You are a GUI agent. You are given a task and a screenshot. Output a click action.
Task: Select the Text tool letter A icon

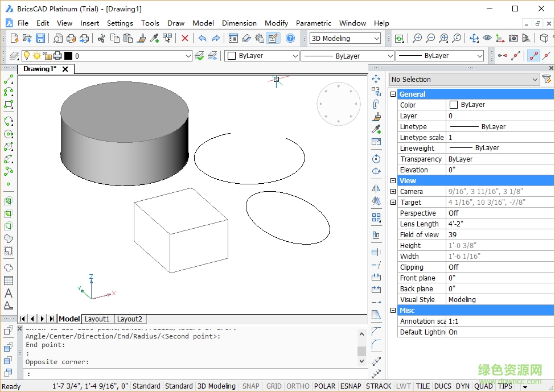point(9,294)
